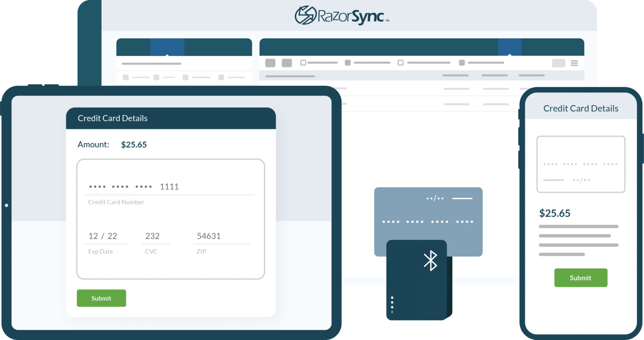This screenshot has width=644, height=340.
Task: Click the first square action icon in the toolbar
Action: point(270,63)
